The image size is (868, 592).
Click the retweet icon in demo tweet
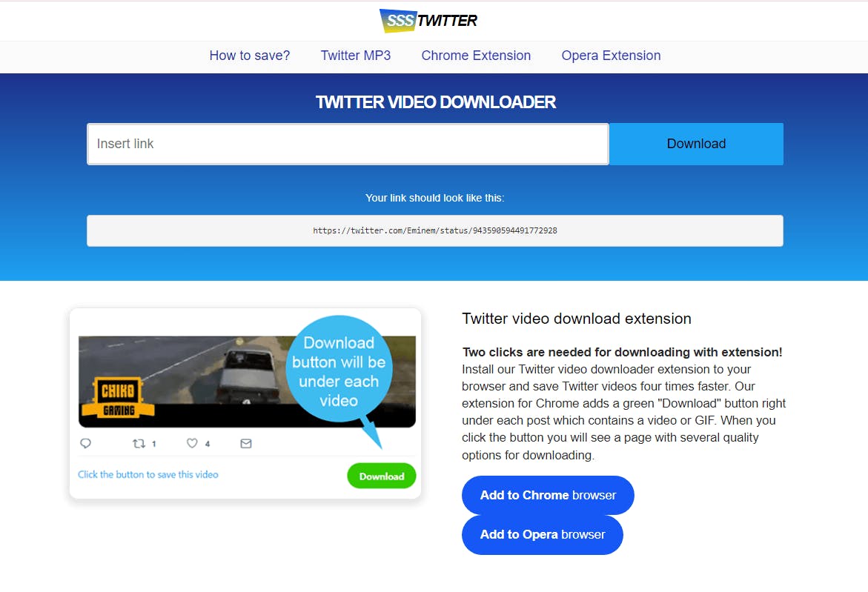tap(139, 443)
